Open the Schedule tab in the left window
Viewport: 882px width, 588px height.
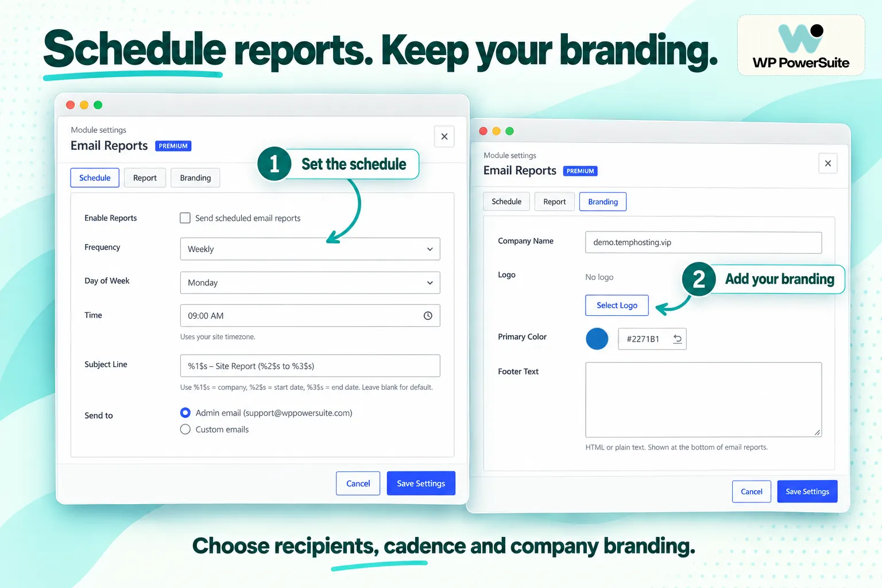coord(95,178)
